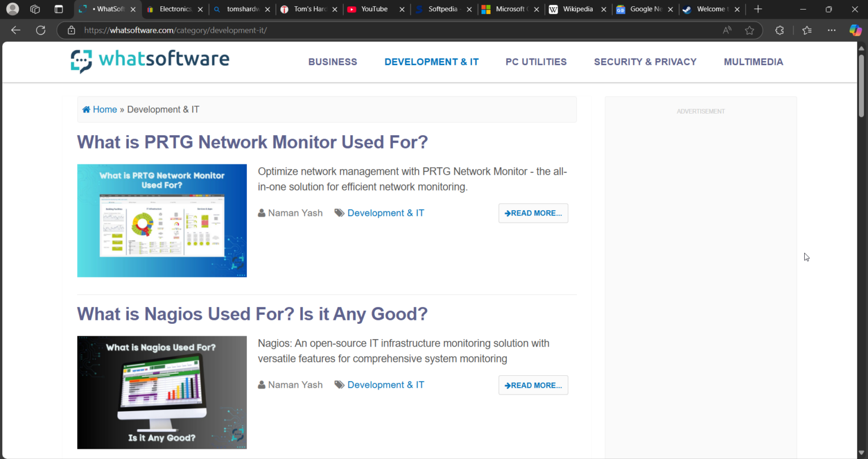Select the PC UTILITIES menu item
The height and width of the screenshot is (459, 868).
(x=536, y=62)
